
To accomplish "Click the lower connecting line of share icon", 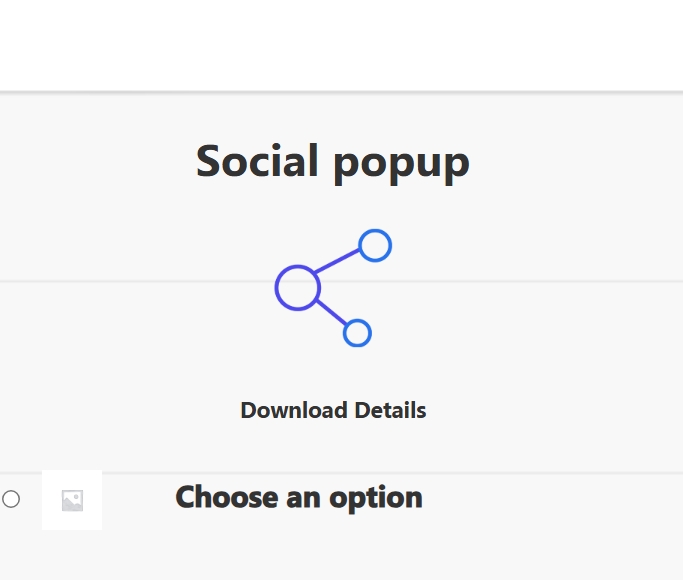I will coord(332,312).
